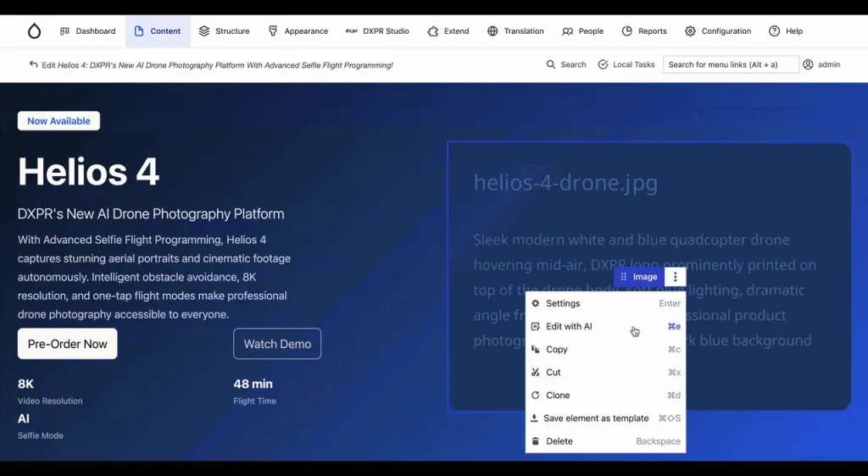
Task: Click the admin user avatar icon
Action: click(808, 64)
